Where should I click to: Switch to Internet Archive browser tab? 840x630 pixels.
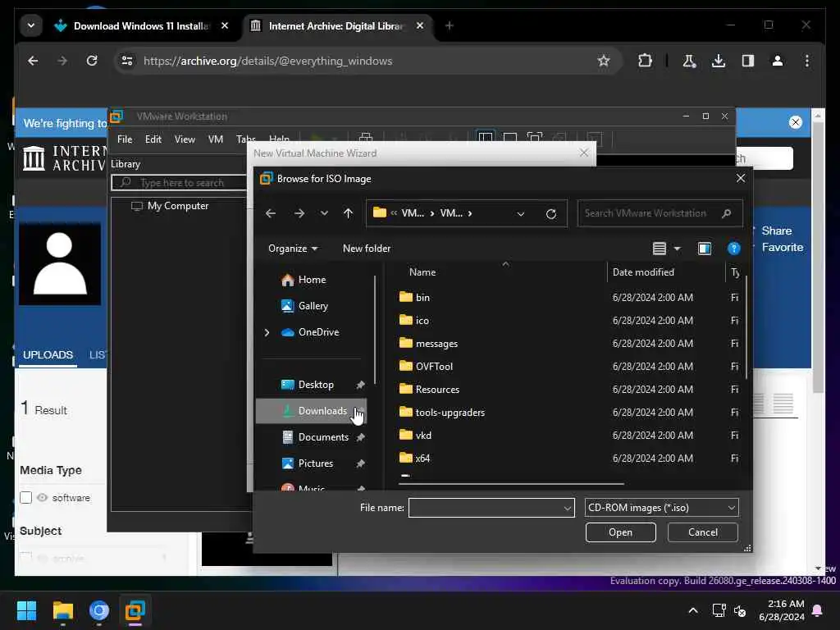pos(336,25)
